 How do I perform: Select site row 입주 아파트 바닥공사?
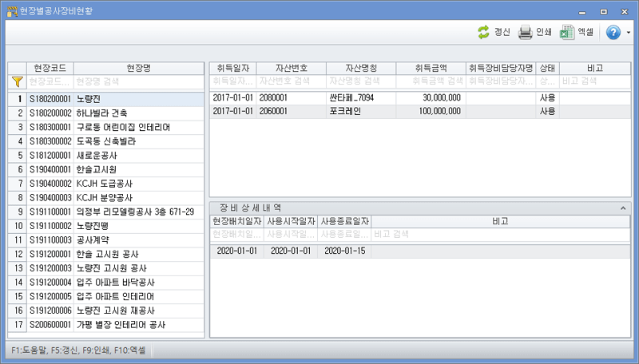tap(106, 283)
